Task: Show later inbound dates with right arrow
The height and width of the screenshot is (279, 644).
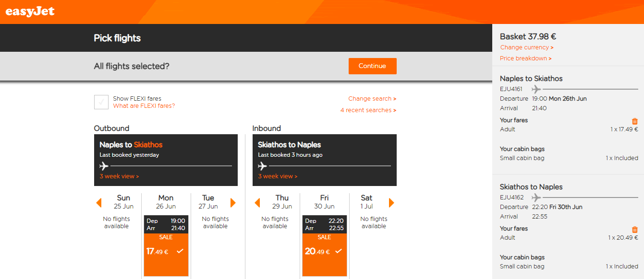Action: (391, 203)
